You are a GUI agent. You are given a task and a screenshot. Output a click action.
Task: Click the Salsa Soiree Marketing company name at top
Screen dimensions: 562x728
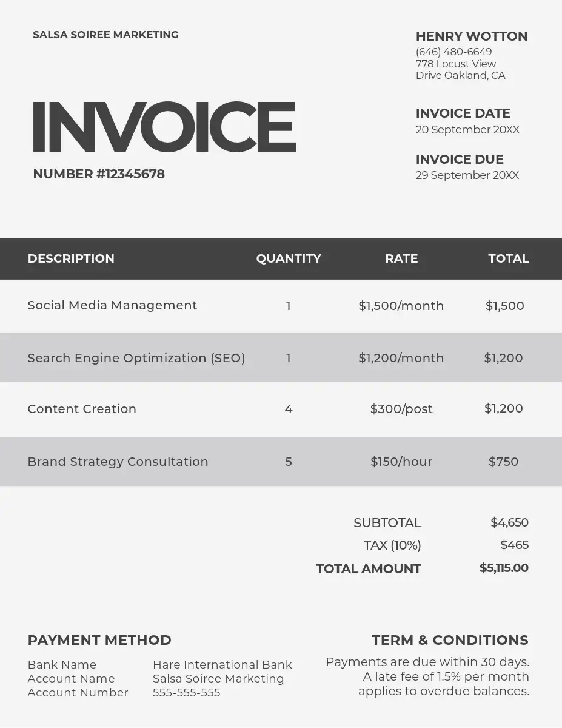click(105, 35)
